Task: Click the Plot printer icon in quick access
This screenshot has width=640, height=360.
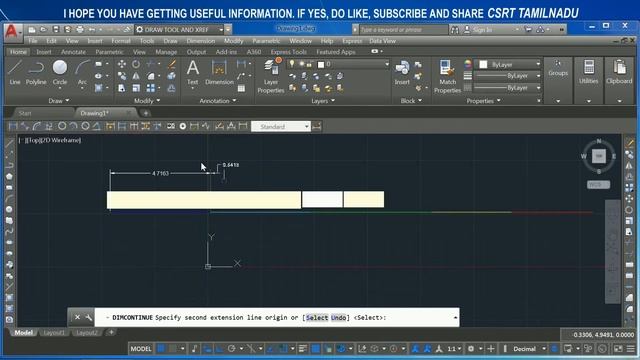Action: tap(80, 29)
